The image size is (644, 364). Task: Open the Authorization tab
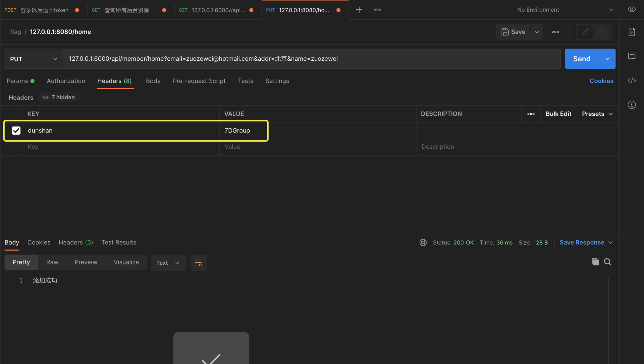[x=66, y=81]
